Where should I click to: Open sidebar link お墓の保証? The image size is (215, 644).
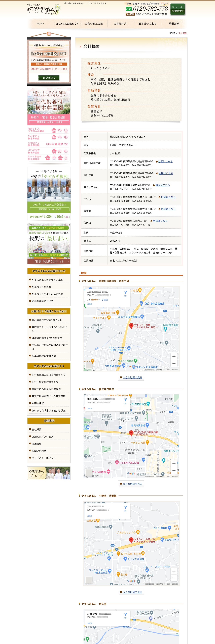coord(38,403)
